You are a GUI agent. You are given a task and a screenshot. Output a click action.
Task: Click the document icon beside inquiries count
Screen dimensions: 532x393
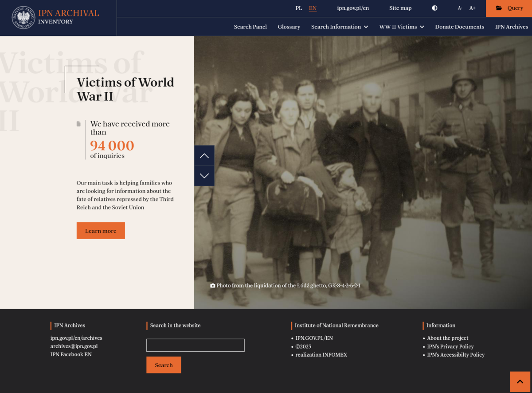(79, 124)
